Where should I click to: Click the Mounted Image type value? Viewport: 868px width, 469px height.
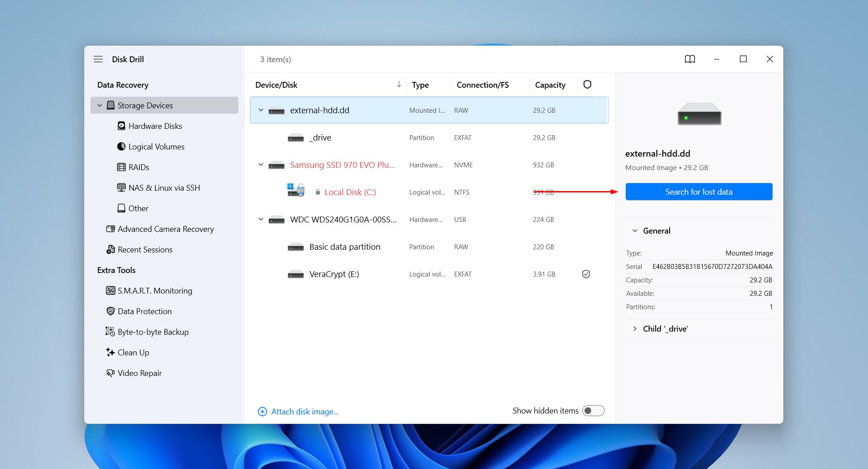[749, 253]
